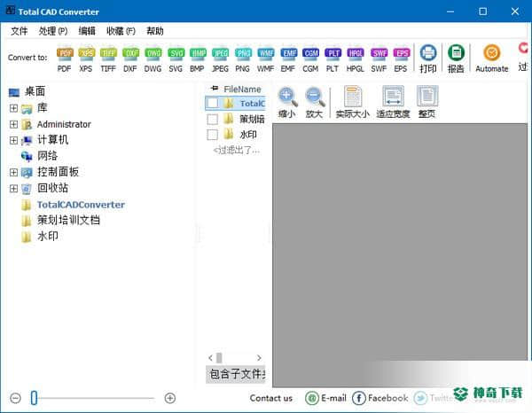
Task: Expand the 控制面板 tree node
Action: click(x=13, y=172)
